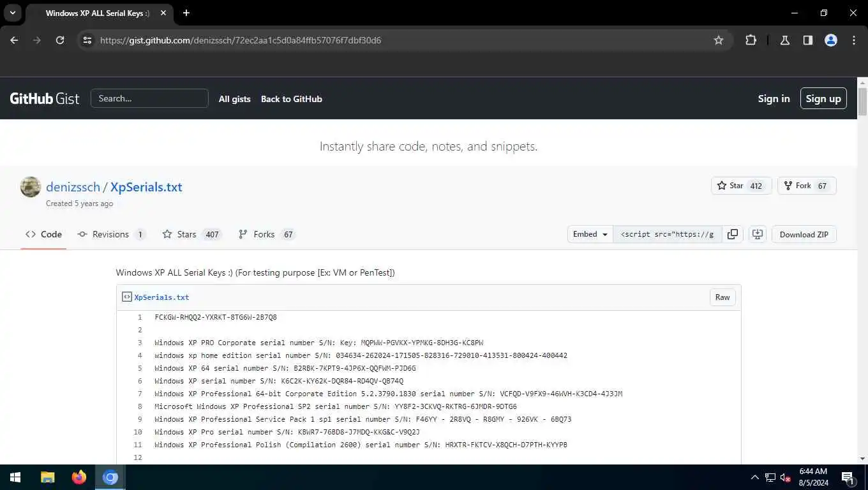
Task: Select line number 7
Action: pyautogui.click(x=140, y=394)
